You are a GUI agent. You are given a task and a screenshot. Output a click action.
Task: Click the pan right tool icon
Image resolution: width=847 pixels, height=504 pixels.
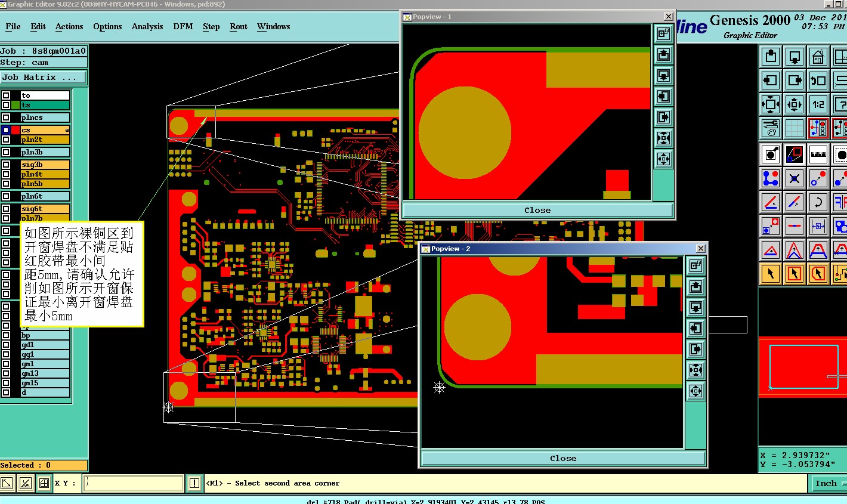795,81
